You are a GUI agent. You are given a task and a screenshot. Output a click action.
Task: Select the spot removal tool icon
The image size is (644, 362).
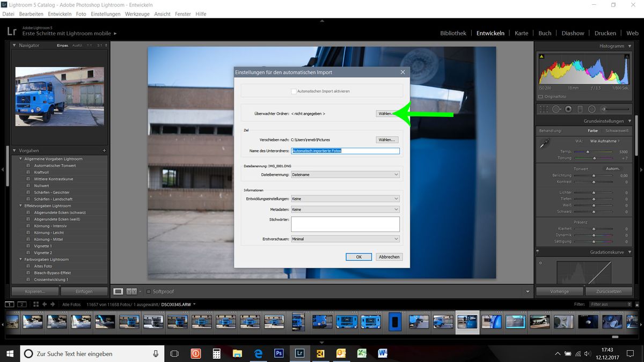click(556, 109)
